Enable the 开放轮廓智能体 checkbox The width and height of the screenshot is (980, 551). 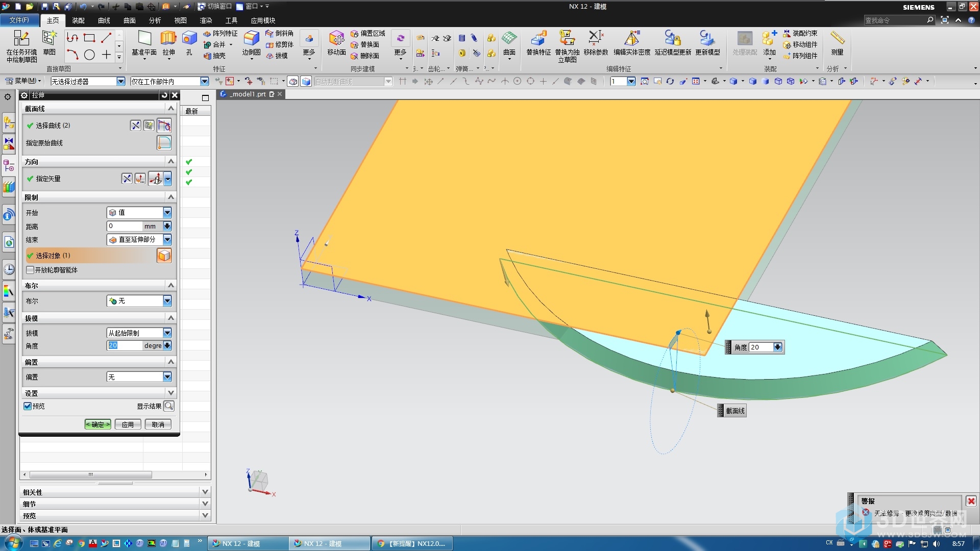pos(30,270)
